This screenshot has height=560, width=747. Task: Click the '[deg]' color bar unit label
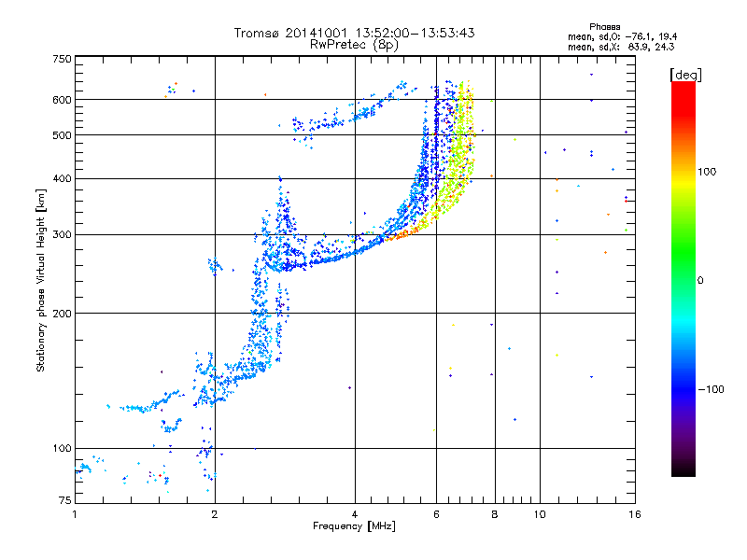pyautogui.click(x=685, y=76)
